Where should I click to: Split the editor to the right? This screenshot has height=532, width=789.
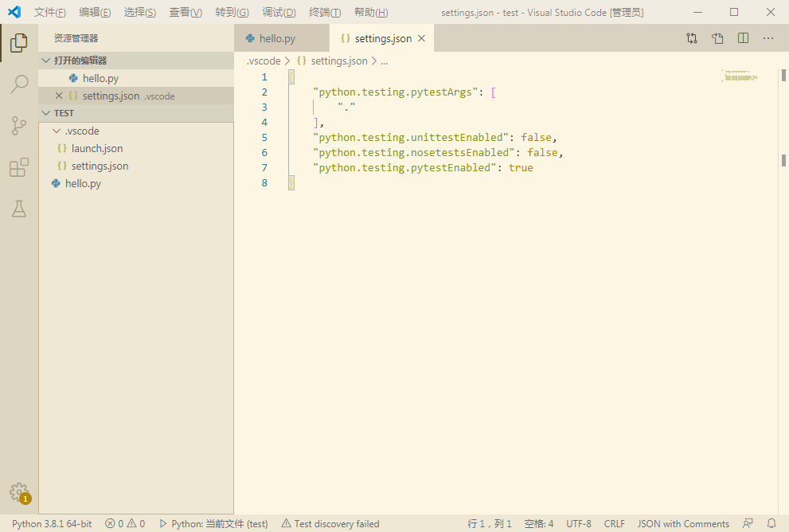tap(743, 38)
